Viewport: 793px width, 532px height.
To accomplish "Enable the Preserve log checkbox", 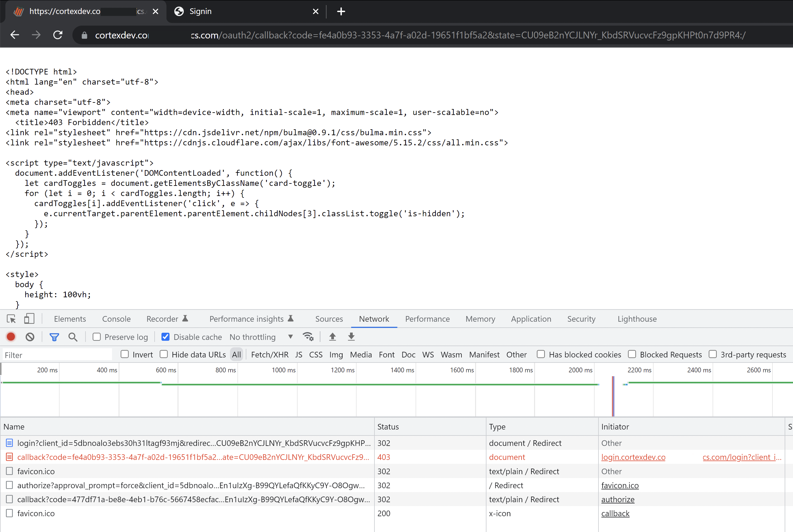I will [97, 337].
